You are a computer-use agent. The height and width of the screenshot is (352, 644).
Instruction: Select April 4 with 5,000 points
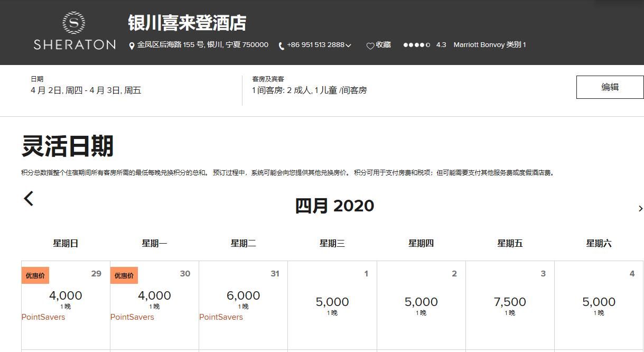click(599, 305)
